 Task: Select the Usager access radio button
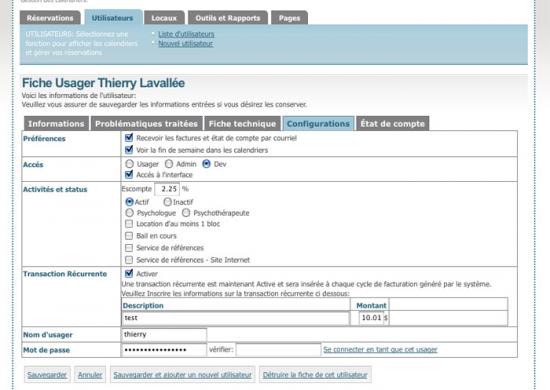[x=129, y=164]
